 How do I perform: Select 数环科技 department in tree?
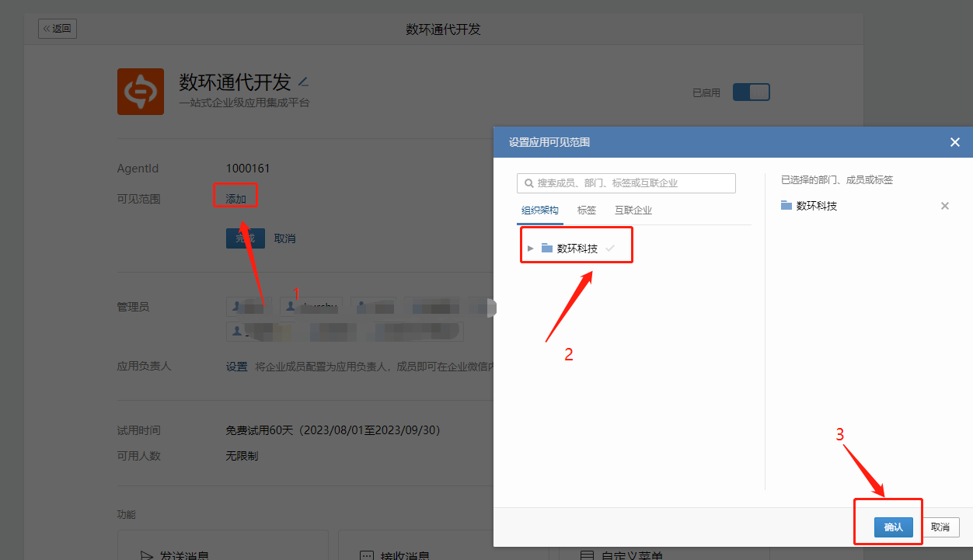(577, 249)
